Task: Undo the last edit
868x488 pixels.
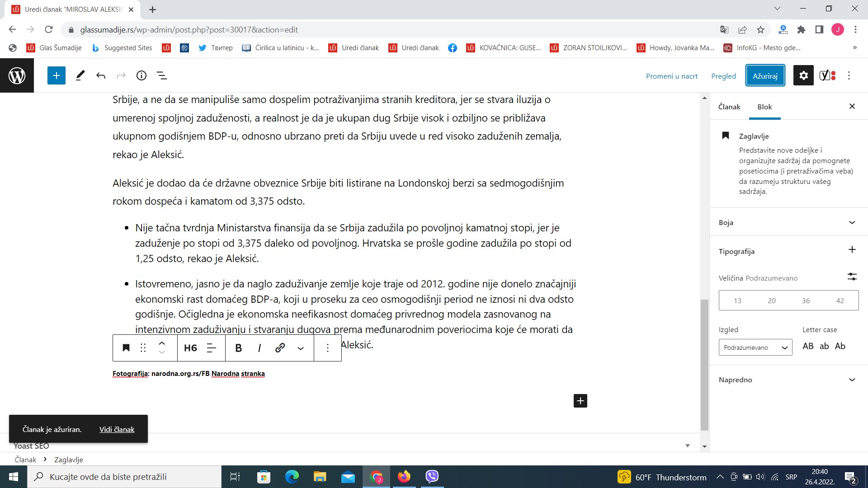Action: pyautogui.click(x=100, y=75)
